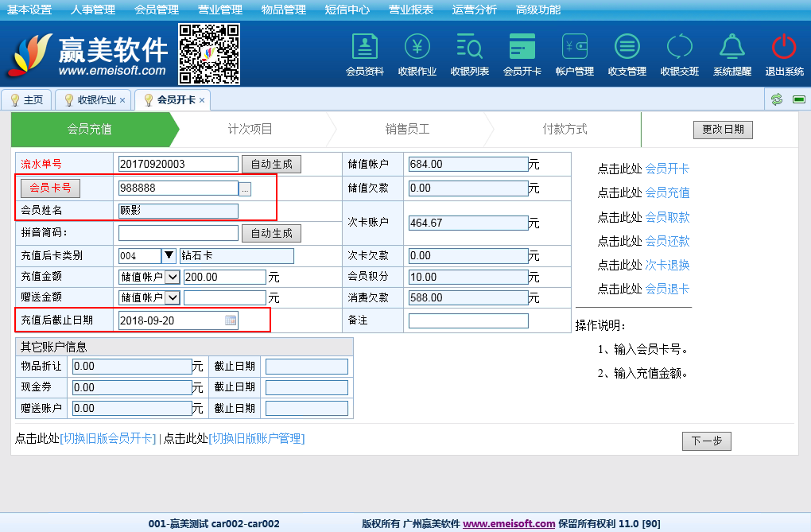Switch to the 主页 tab
The height and width of the screenshot is (532, 811).
coord(26,100)
